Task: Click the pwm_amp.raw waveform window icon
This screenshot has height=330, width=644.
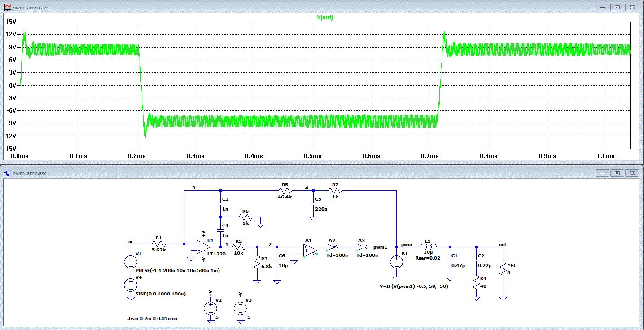Action: pyautogui.click(x=6, y=8)
